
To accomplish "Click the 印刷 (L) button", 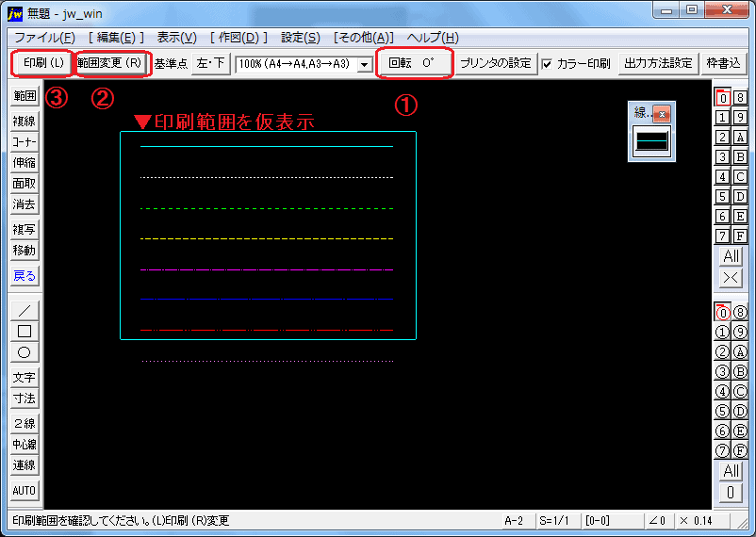I will tap(43, 63).
